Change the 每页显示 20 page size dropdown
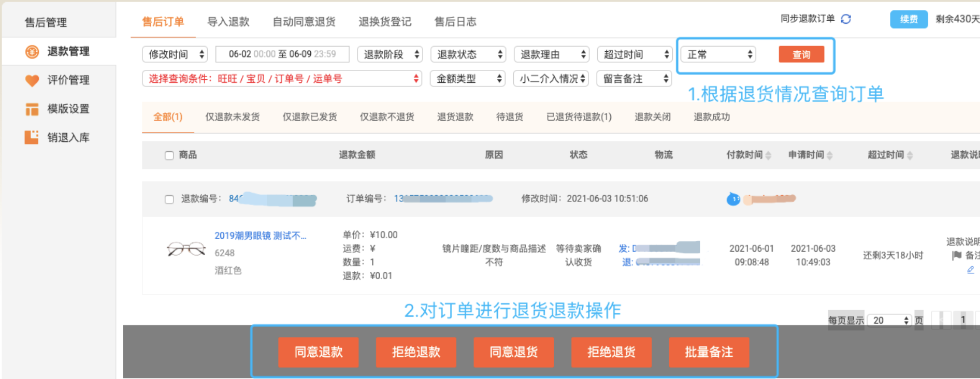980x379 pixels. 889,320
